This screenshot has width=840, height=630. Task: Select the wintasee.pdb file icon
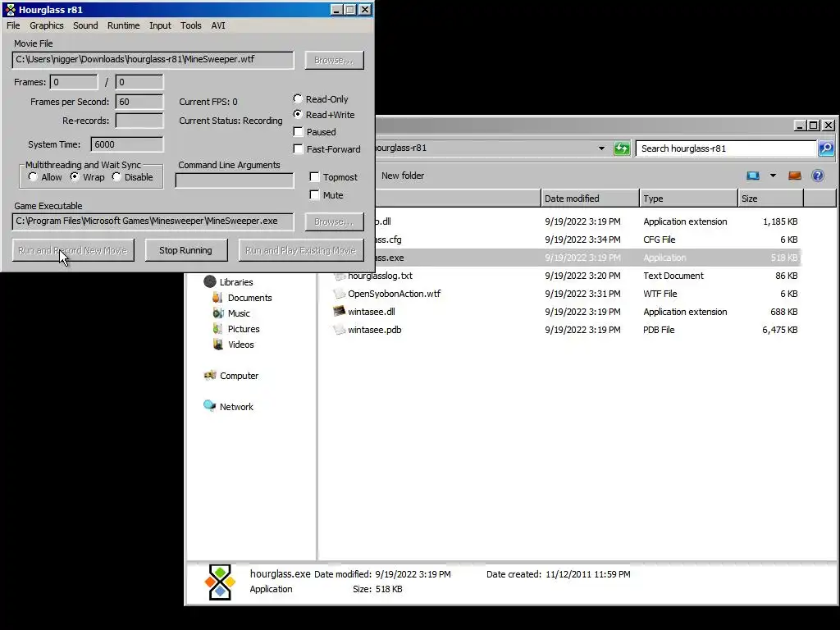tap(339, 330)
